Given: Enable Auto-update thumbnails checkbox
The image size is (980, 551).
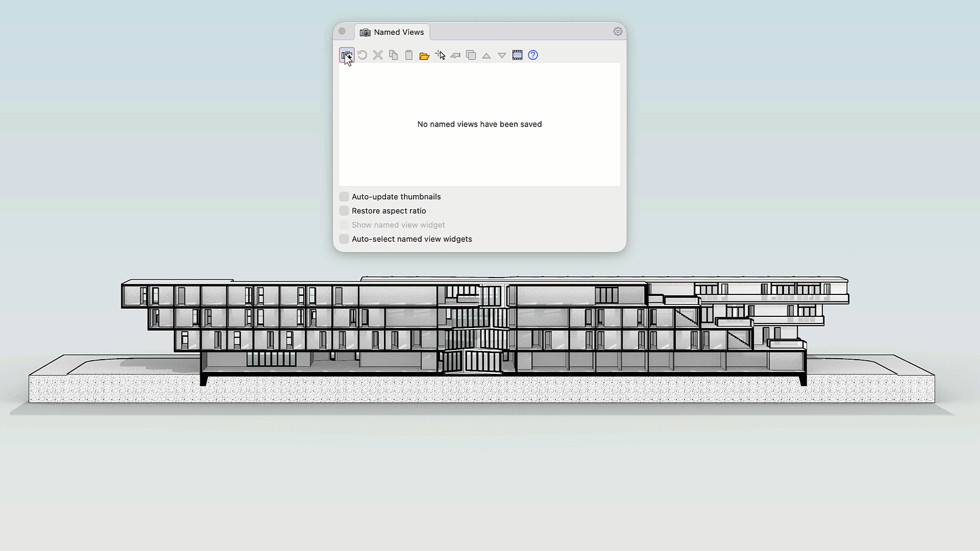Looking at the screenshot, I should (x=344, y=197).
